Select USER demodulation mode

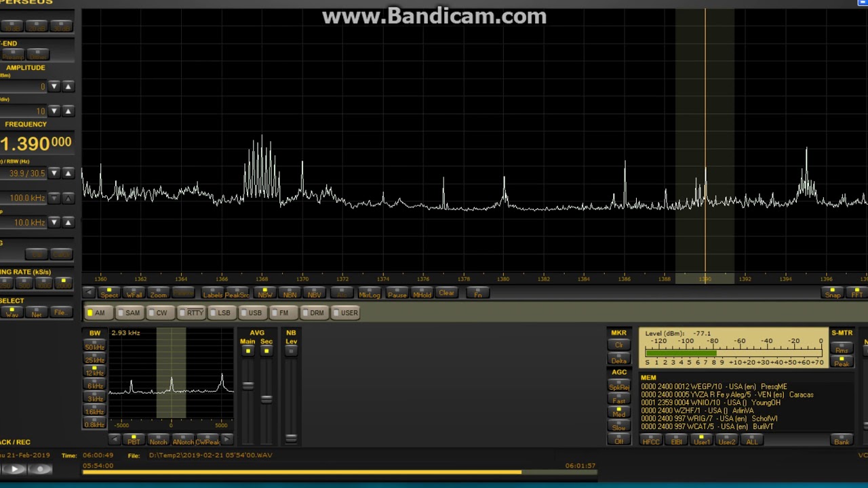point(346,312)
